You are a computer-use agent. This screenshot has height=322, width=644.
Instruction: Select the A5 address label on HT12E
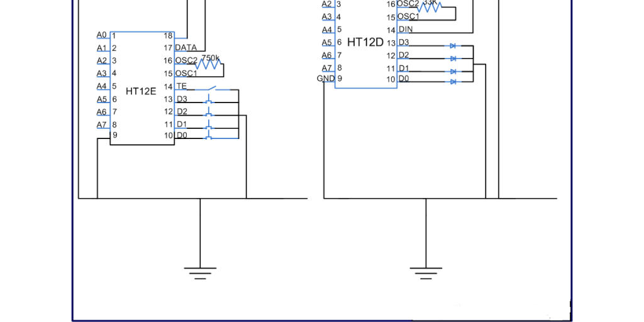(x=101, y=99)
